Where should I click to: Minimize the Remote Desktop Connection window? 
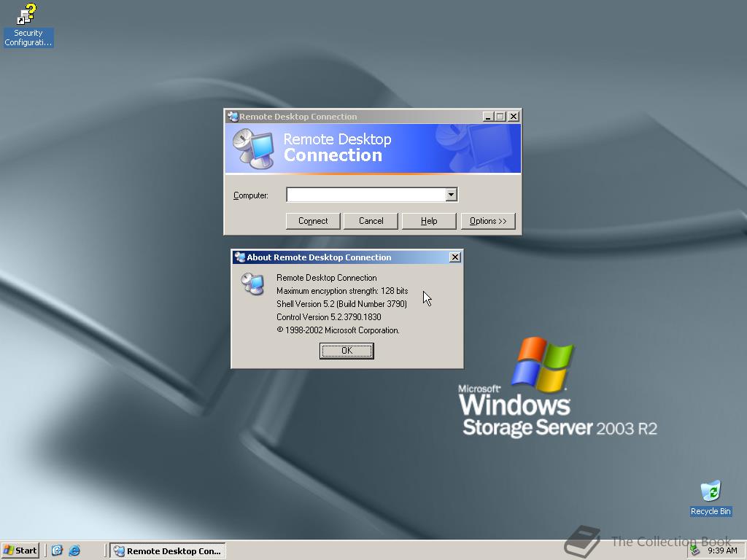(488, 117)
